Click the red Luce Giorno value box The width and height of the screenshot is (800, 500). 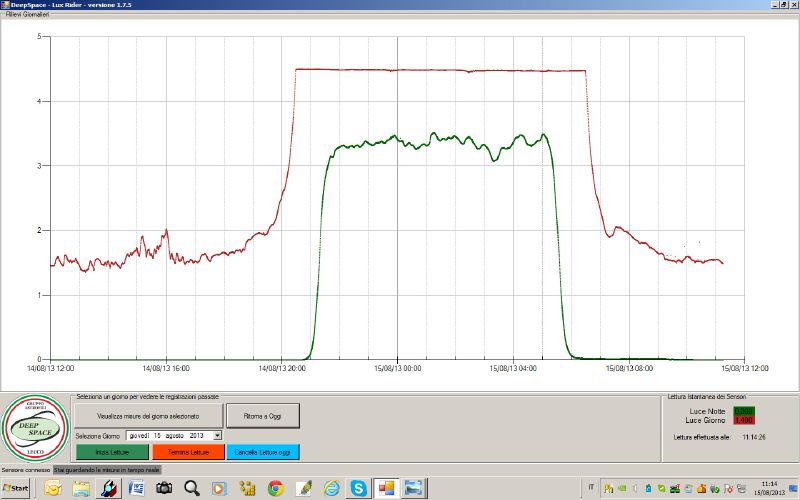pos(744,420)
